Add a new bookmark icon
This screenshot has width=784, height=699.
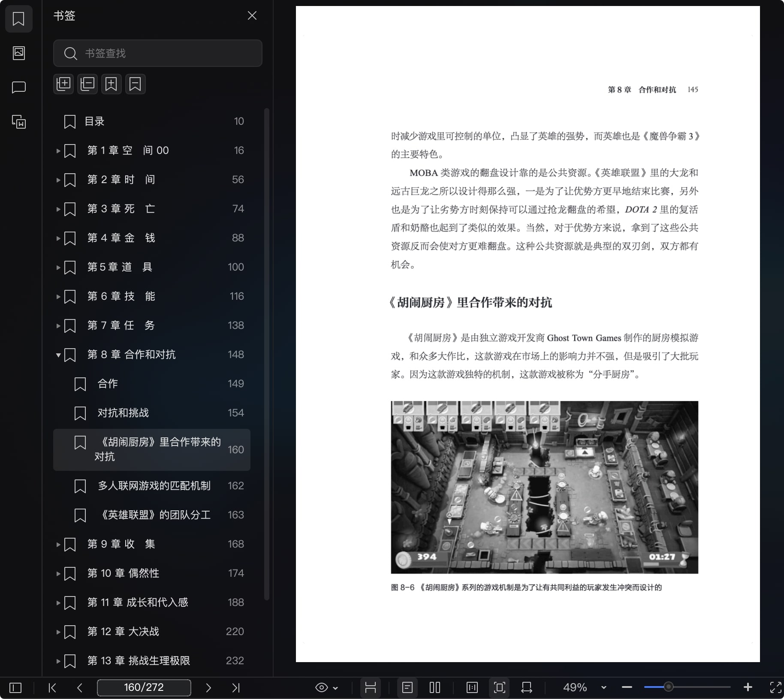[x=112, y=84]
